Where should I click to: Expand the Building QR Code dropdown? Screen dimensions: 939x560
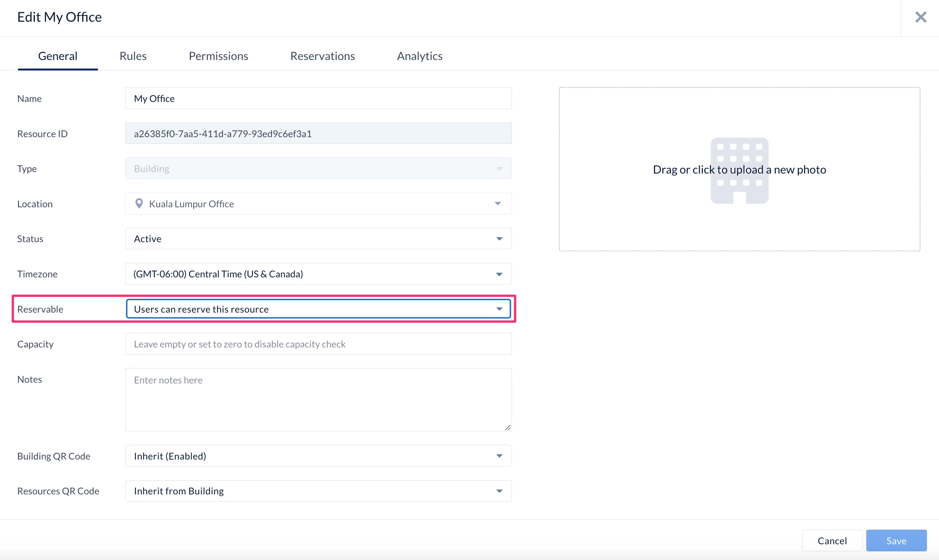click(499, 456)
